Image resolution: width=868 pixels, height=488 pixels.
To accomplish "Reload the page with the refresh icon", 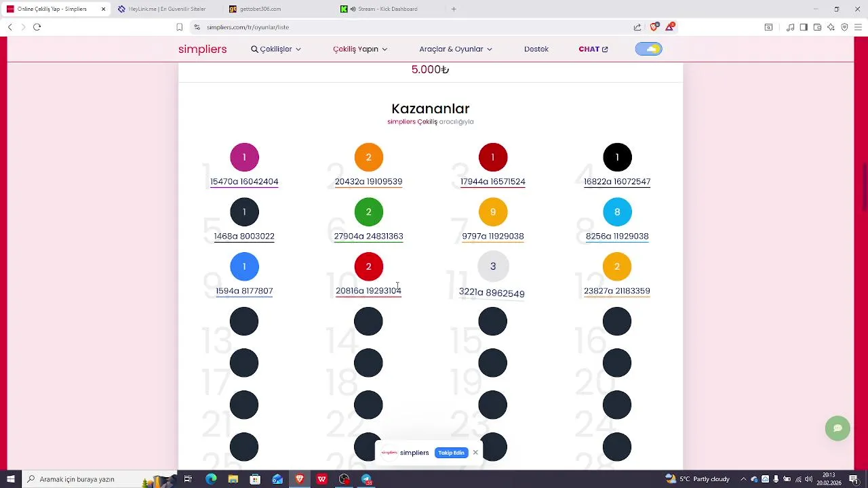I will [37, 27].
